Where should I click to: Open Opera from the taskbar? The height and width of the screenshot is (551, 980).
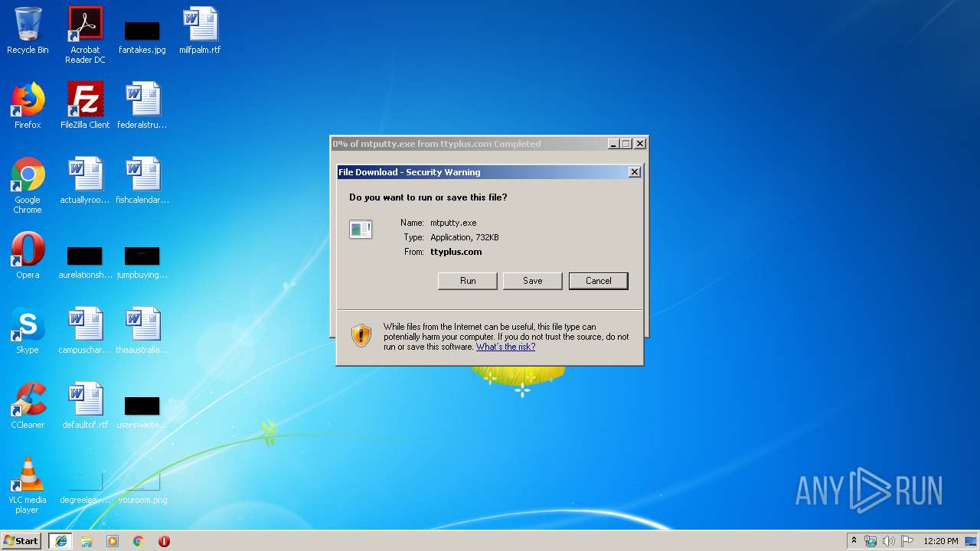(x=164, y=541)
